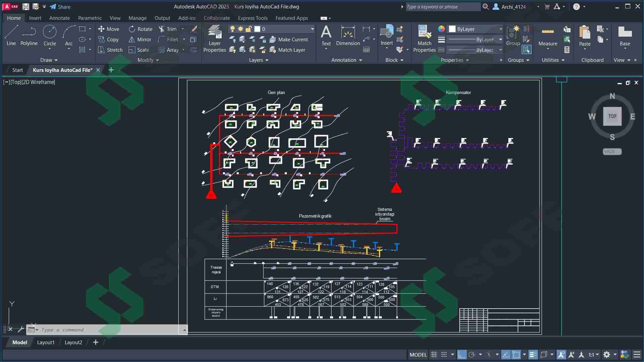
Task: Toggle polar tracking in status bar
Action: 472,355
